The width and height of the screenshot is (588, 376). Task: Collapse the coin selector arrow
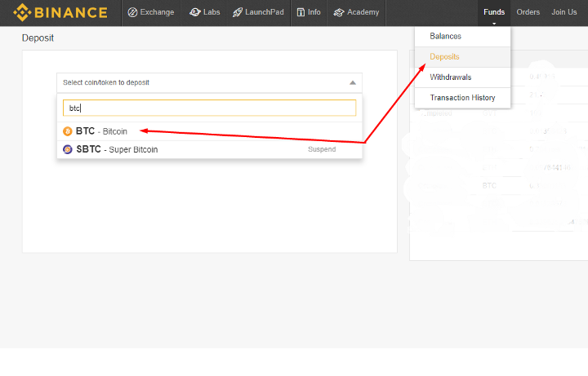[353, 82]
